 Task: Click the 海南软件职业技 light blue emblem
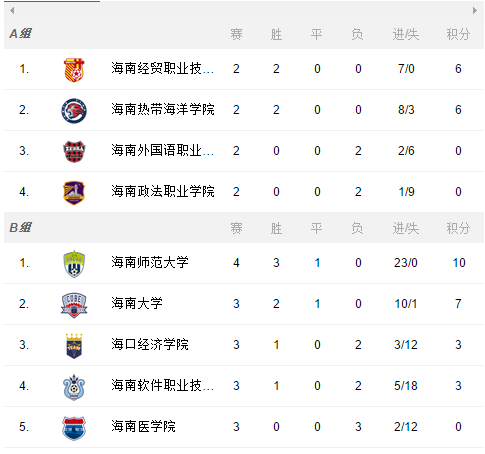74,386
